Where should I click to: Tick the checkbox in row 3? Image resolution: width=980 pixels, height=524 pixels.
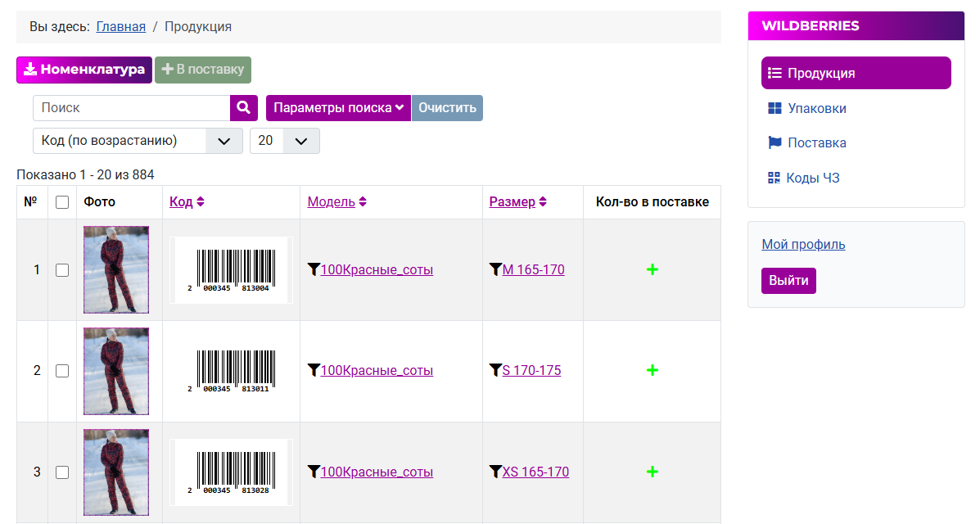click(x=62, y=472)
